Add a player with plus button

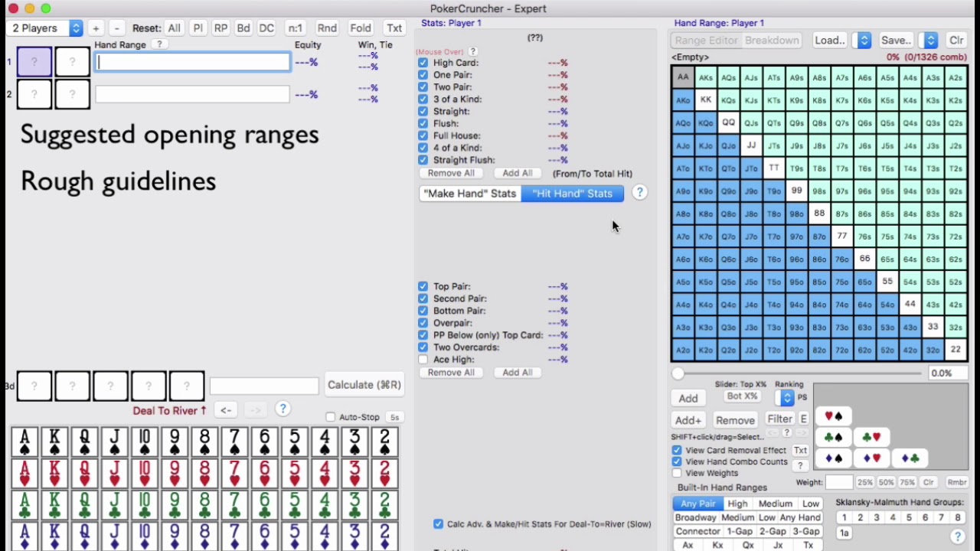point(96,28)
